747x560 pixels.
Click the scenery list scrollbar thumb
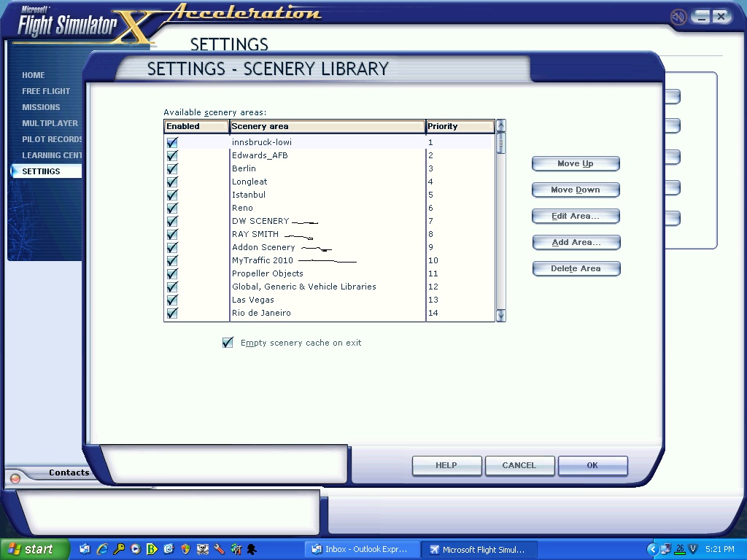[500, 144]
